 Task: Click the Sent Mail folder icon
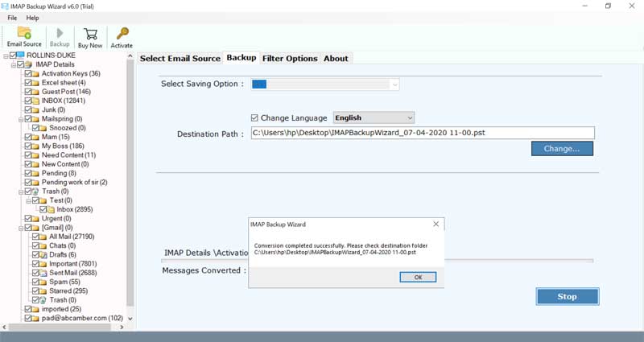coord(43,273)
